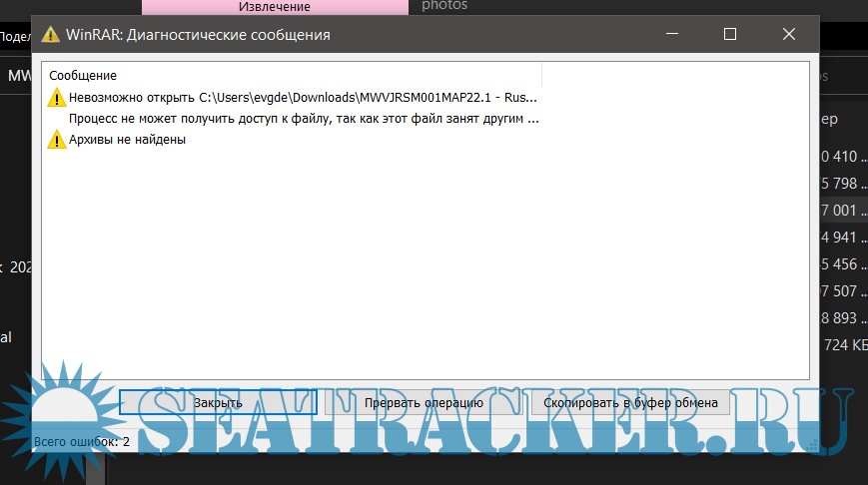The image size is (868, 485).
Task: Click the "photos" window title behind dialog
Action: (x=444, y=6)
